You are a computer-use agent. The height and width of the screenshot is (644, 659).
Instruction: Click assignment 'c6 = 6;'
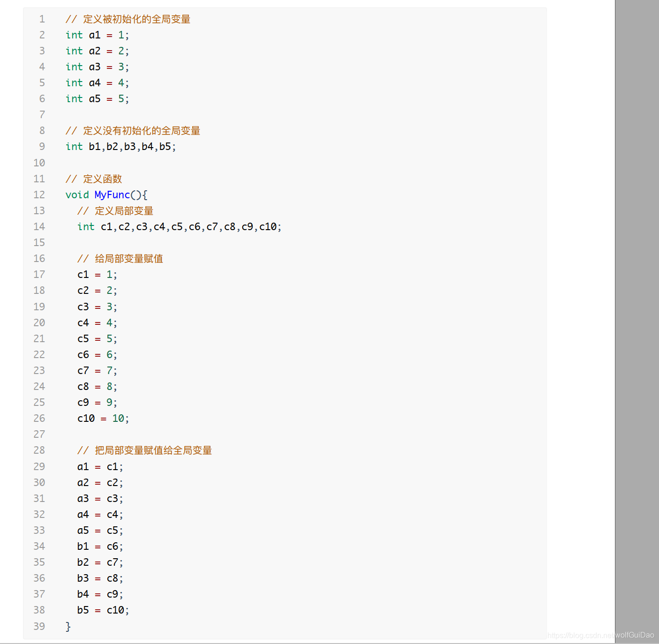coord(97,355)
